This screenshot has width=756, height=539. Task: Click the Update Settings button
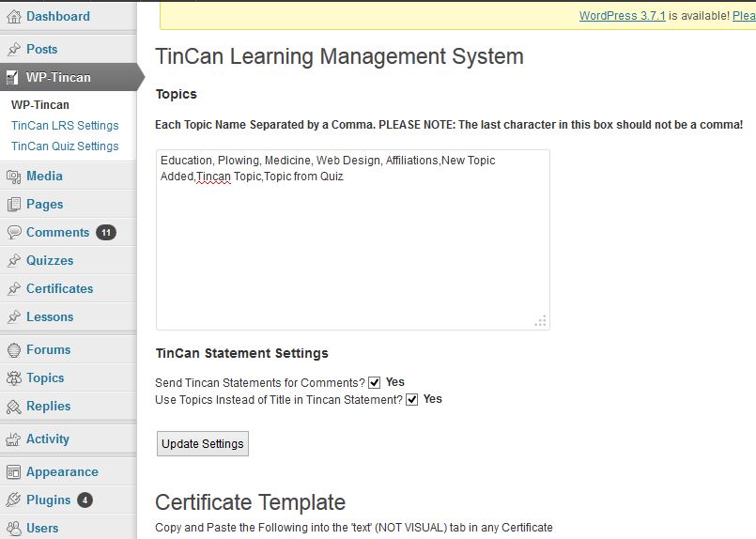(x=203, y=443)
